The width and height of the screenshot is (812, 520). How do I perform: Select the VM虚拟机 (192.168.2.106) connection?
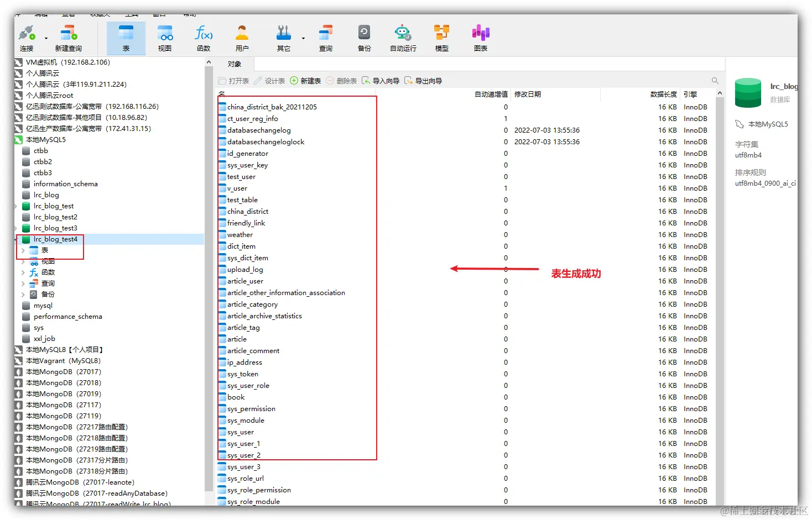pyautogui.click(x=67, y=62)
